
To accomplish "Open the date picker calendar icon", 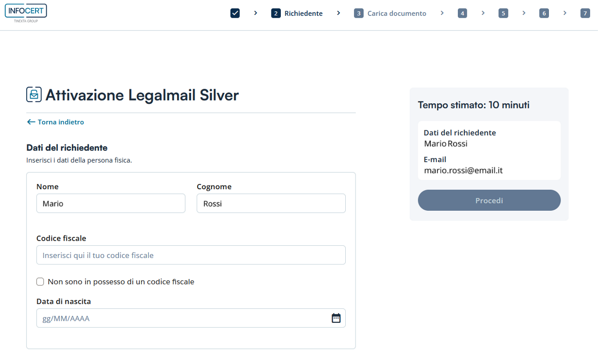I will click(336, 318).
